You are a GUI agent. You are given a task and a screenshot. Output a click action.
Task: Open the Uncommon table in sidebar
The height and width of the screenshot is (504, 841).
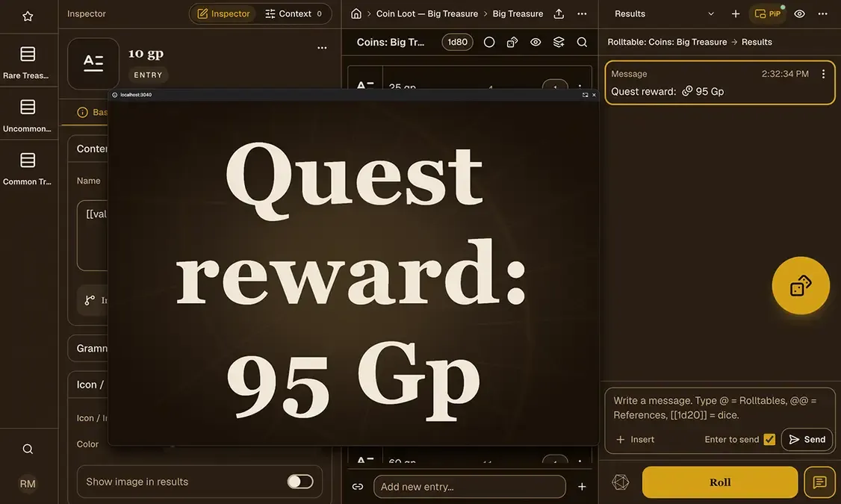coord(28,115)
